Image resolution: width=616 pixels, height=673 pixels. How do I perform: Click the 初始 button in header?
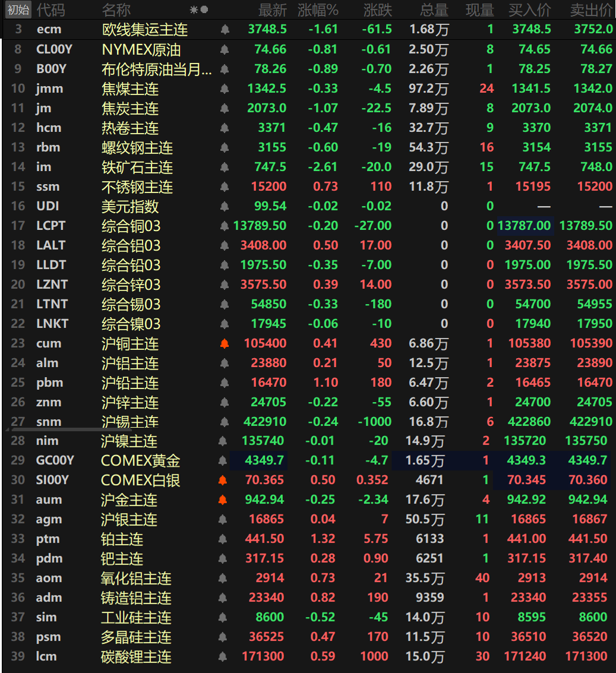pos(18,10)
